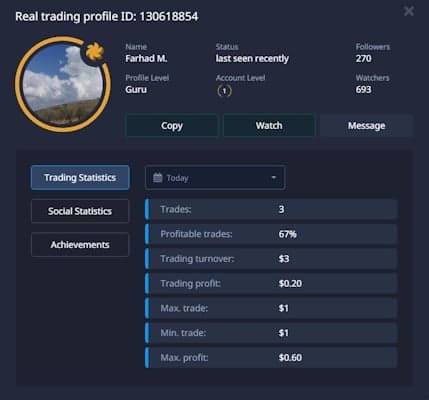Viewport: 429px width, 400px height.
Task: Click the Account Level 1 badge
Action: 224,91
